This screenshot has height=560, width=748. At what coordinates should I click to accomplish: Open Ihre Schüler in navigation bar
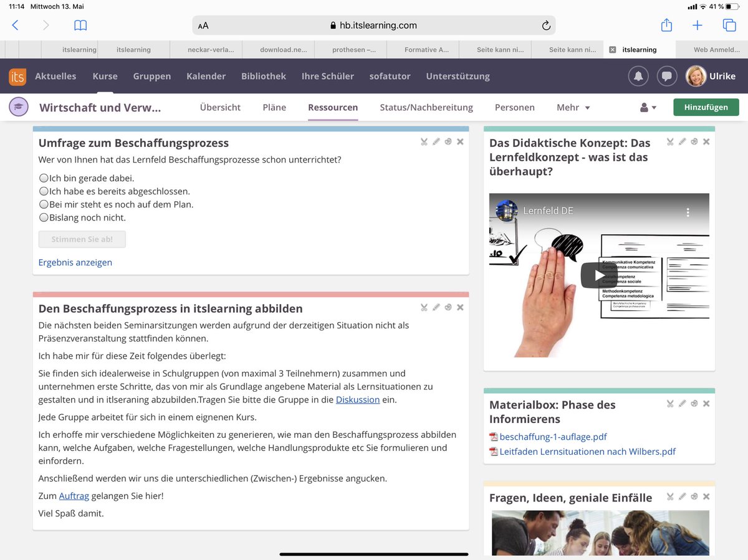coord(328,76)
